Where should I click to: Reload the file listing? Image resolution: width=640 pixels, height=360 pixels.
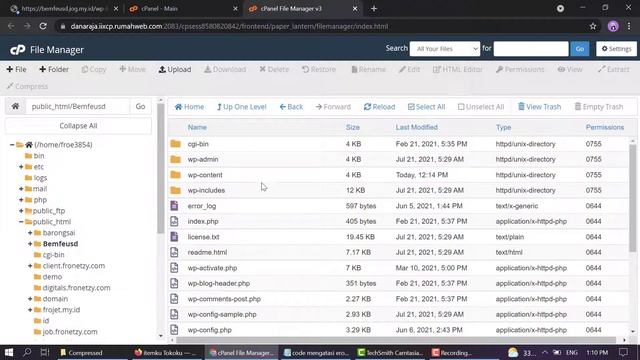[x=379, y=107]
